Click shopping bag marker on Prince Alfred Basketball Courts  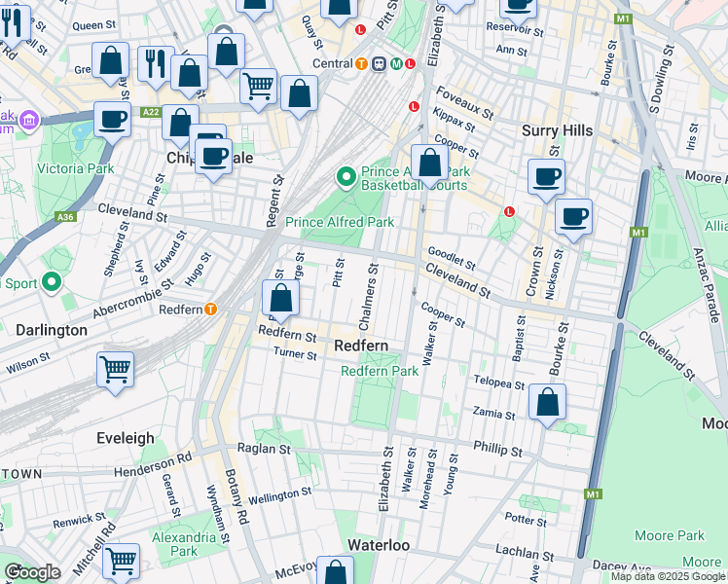pos(429,164)
